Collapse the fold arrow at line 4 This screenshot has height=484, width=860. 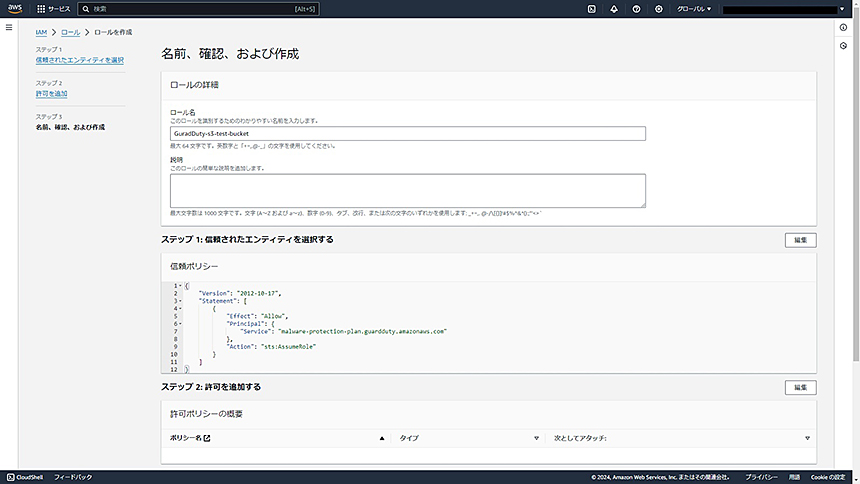pyautogui.click(x=180, y=308)
